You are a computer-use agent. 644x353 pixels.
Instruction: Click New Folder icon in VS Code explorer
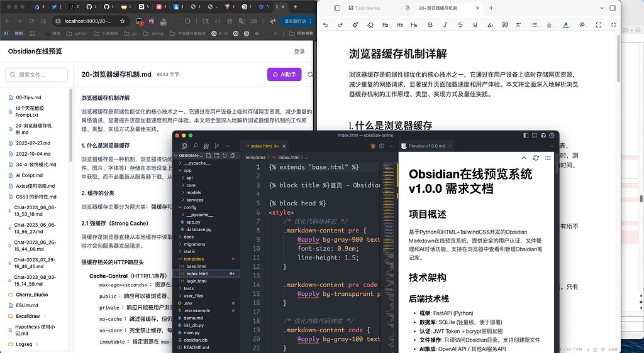[x=217, y=156]
